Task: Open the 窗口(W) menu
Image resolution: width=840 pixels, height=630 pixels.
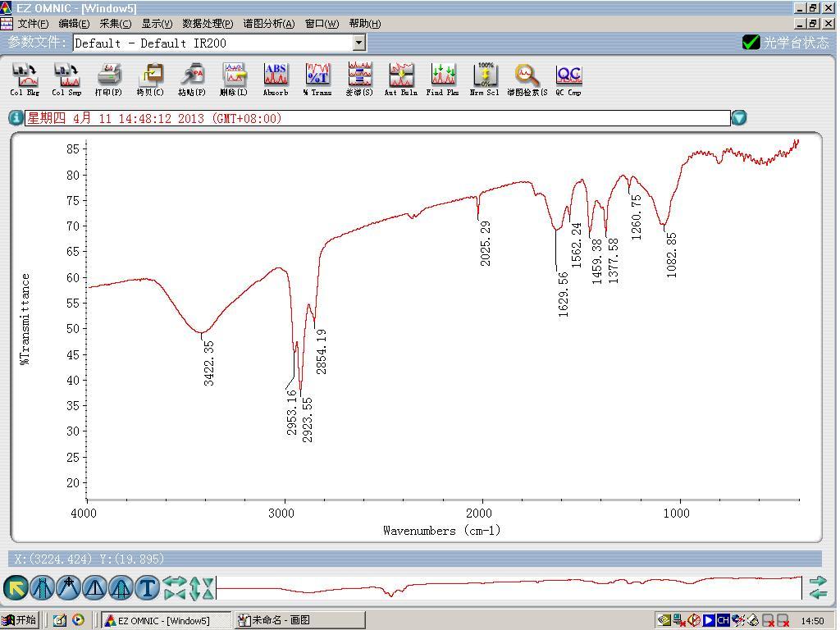Action: [x=322, y=24]
